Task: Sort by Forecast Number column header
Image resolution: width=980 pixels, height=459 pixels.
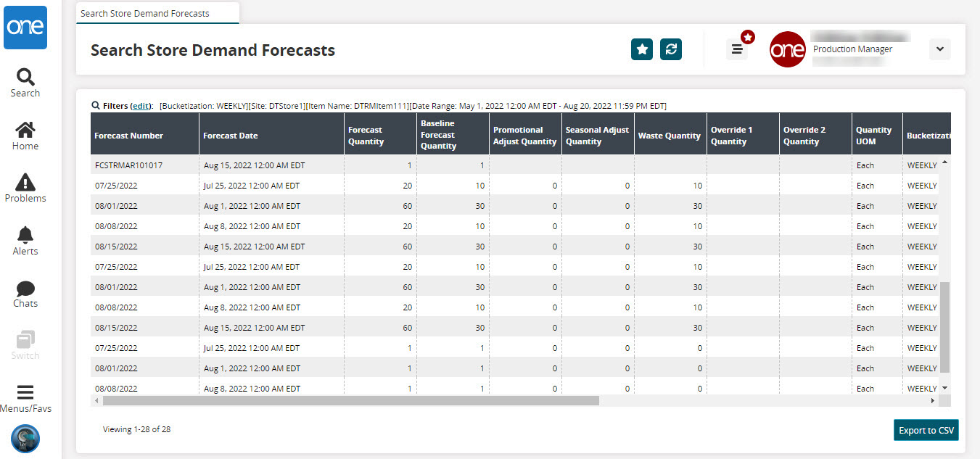Action: pyautogui.click(x=129, y=136)
